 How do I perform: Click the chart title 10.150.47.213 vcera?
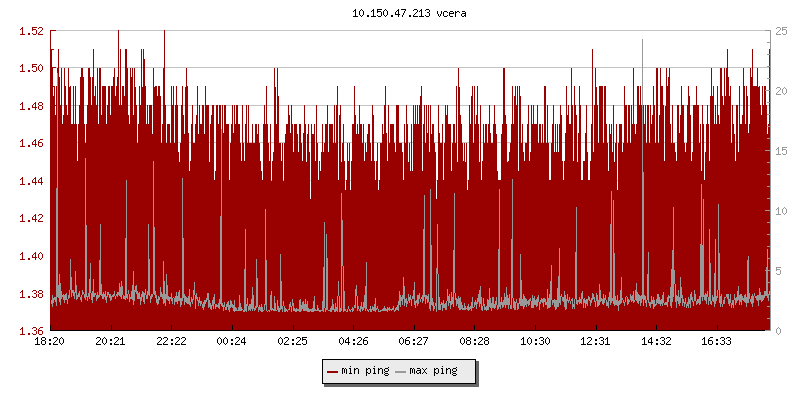[400, 13]
